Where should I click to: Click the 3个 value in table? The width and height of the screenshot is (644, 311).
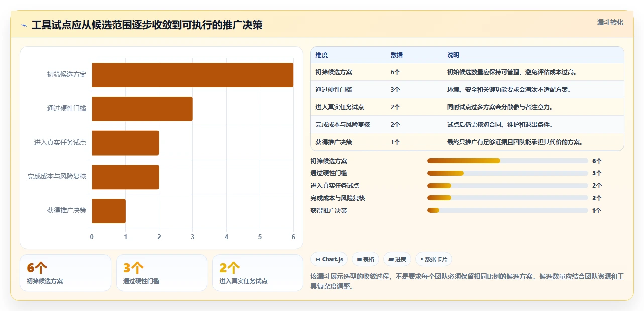395,90
